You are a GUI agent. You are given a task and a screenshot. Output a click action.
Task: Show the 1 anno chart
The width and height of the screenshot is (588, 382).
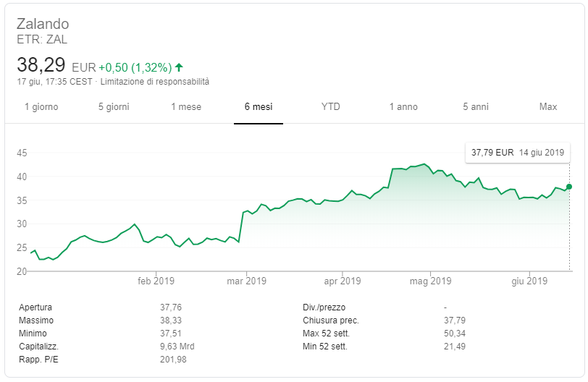coord(403,107)
